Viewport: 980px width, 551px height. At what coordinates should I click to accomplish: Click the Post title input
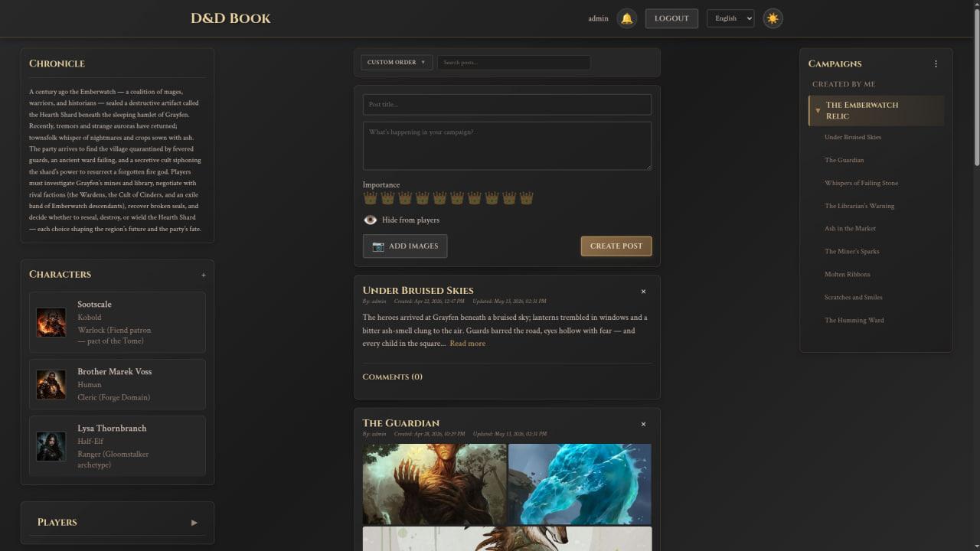click(x=507, y=105)
